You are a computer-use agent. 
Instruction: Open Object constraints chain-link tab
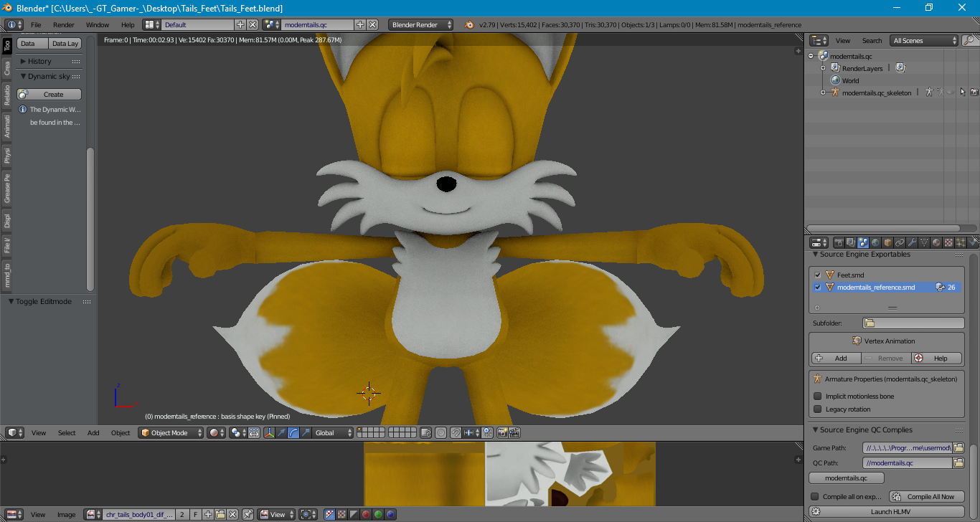click(x=900, y=243)
